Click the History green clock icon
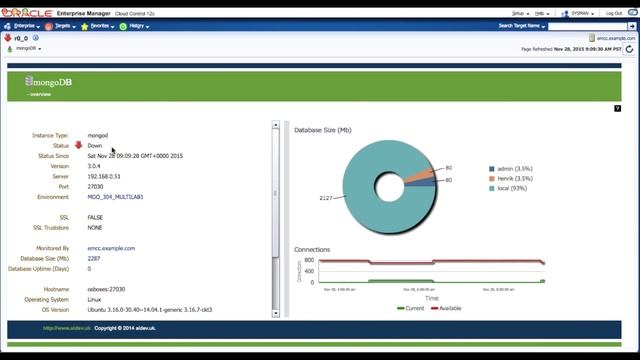The height and width of the screenshot is (360, 640). point(123,27)
